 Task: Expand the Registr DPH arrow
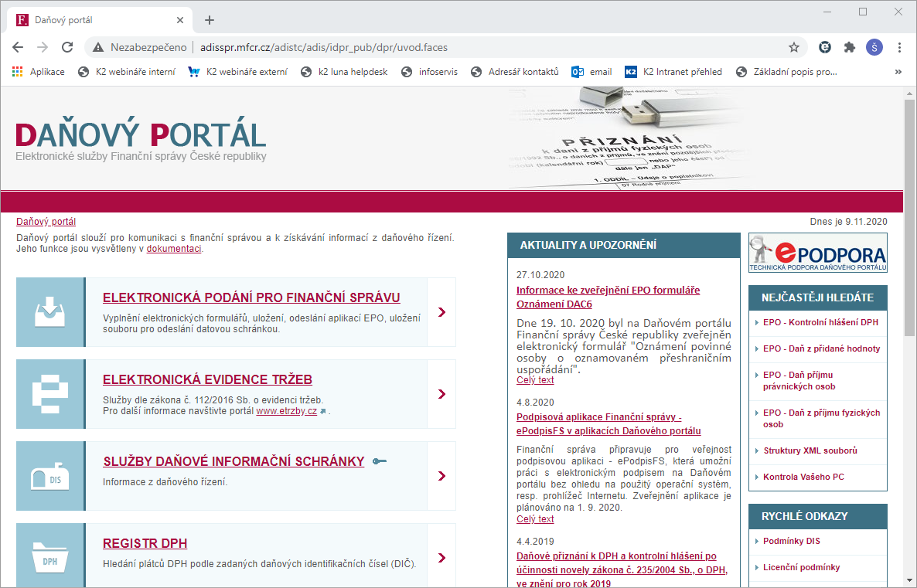click(x=441, y=558)
